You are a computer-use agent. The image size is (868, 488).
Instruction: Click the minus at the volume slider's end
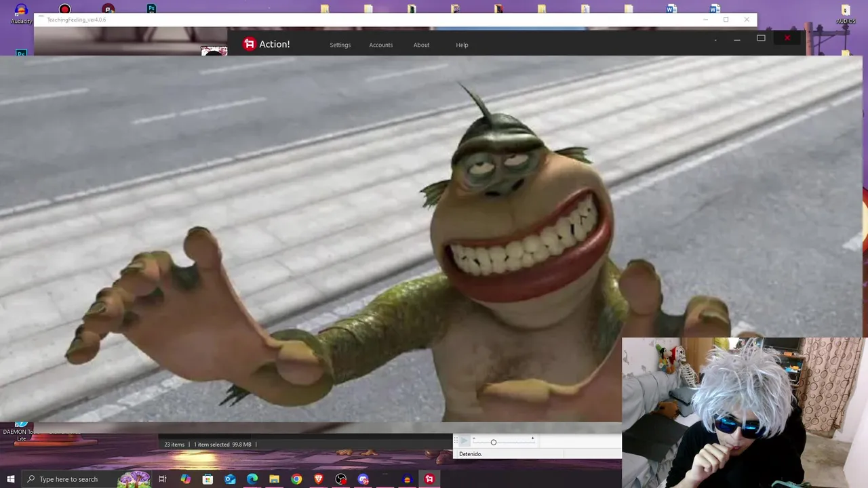pyautogui.click(x=475, y=439)
